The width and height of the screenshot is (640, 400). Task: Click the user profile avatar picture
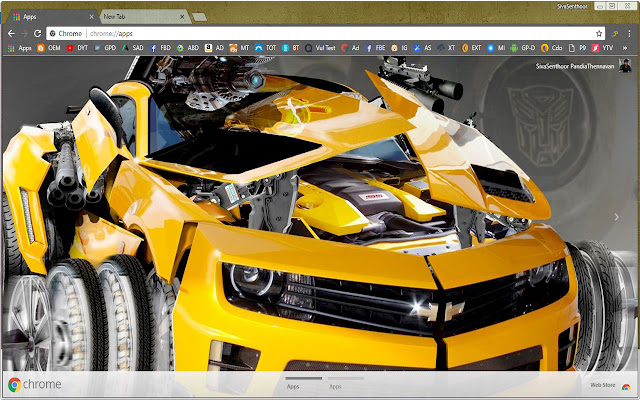626,66
